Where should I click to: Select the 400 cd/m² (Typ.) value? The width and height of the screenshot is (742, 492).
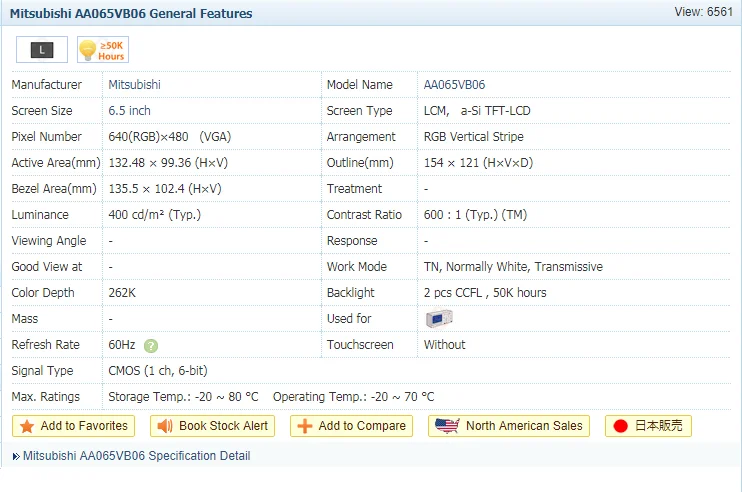pos(154,215)
